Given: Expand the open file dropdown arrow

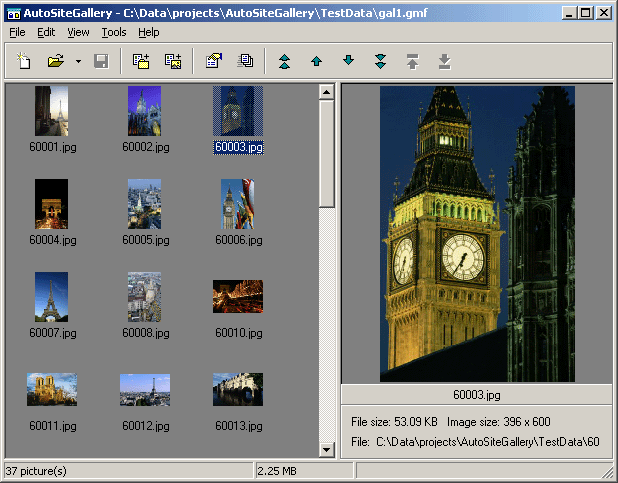Looking at the screenshot, I should (78, 62).
